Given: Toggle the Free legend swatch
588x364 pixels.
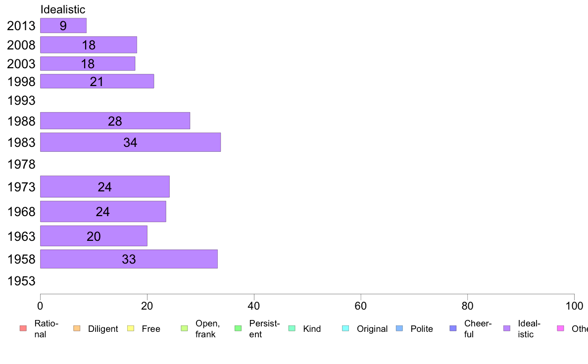Looking at the screenshot, I should 130,329.
